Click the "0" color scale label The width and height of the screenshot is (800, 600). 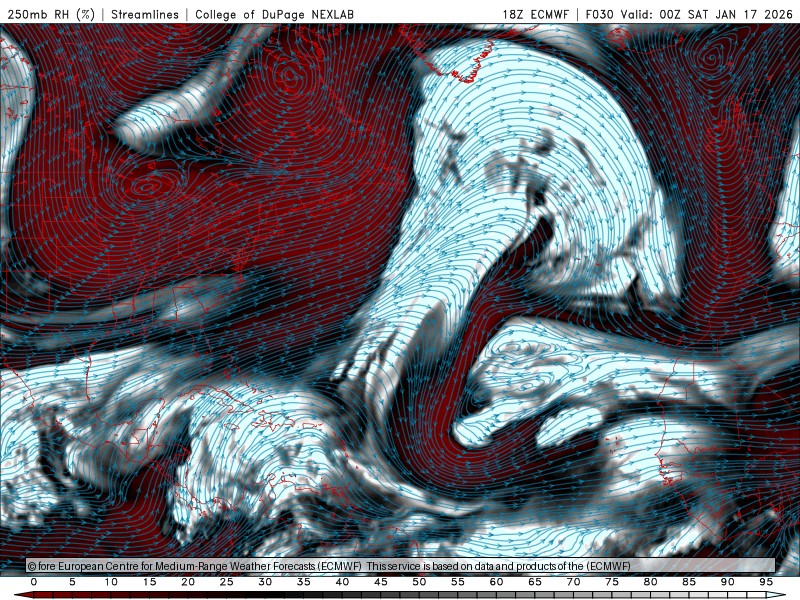[x=34, y=582]
